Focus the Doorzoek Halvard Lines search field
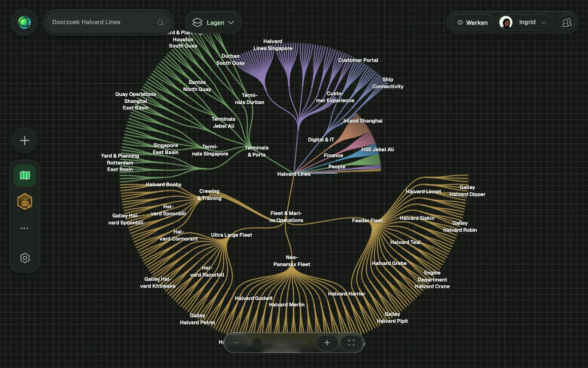Viewport: 588px width, 368px height. (x=108, y=22)
